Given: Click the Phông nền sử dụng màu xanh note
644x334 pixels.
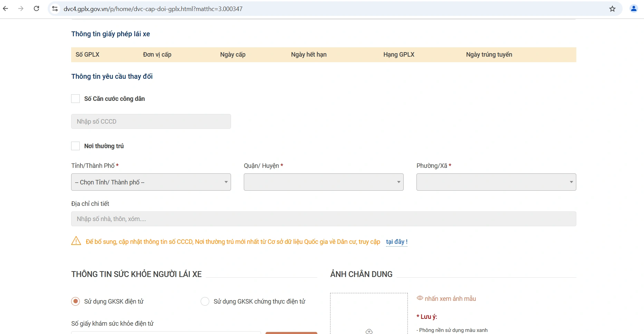Looking at the screenshot, I should coord(452,330).
